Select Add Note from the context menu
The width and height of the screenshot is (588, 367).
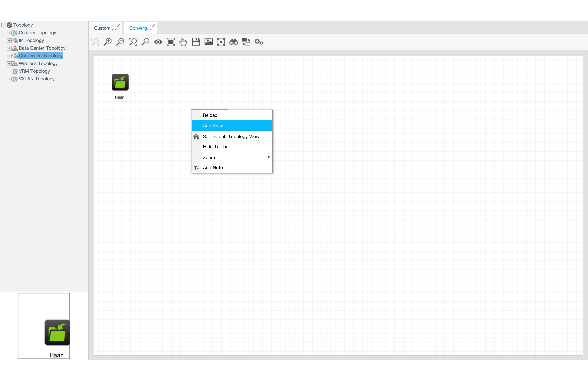click(x=213, y=167)
